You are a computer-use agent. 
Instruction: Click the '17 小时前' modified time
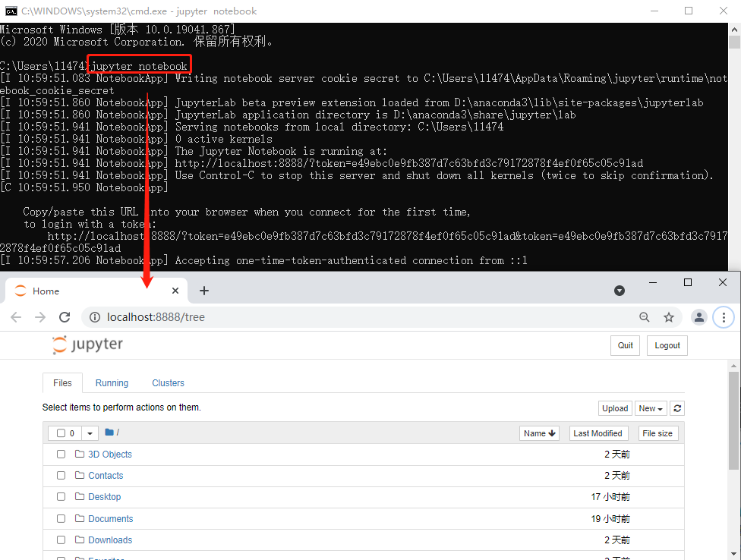(x=610, y=497)
